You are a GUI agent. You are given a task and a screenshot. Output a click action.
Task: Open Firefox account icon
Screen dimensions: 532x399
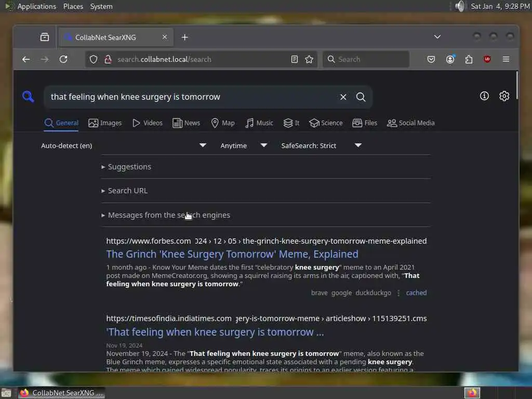click(450, 59)
